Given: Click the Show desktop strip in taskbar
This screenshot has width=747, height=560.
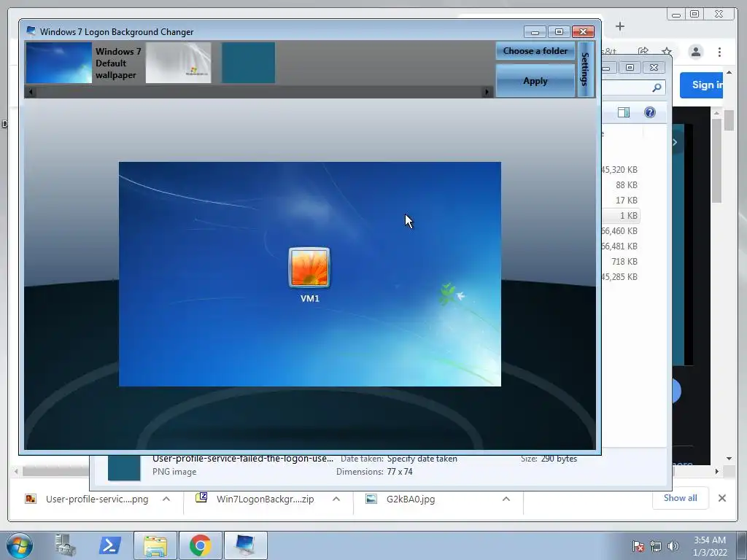Looking at the screenshot, I should [742, 545].
